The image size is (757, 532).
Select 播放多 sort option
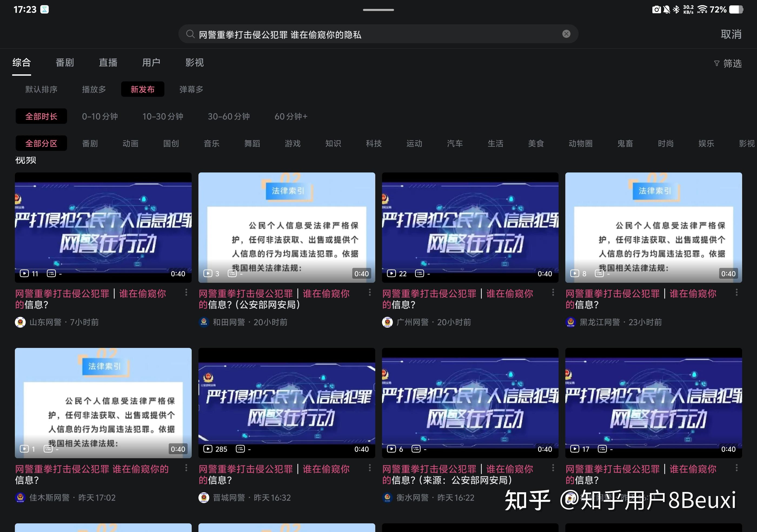click(x=94, y=89)
